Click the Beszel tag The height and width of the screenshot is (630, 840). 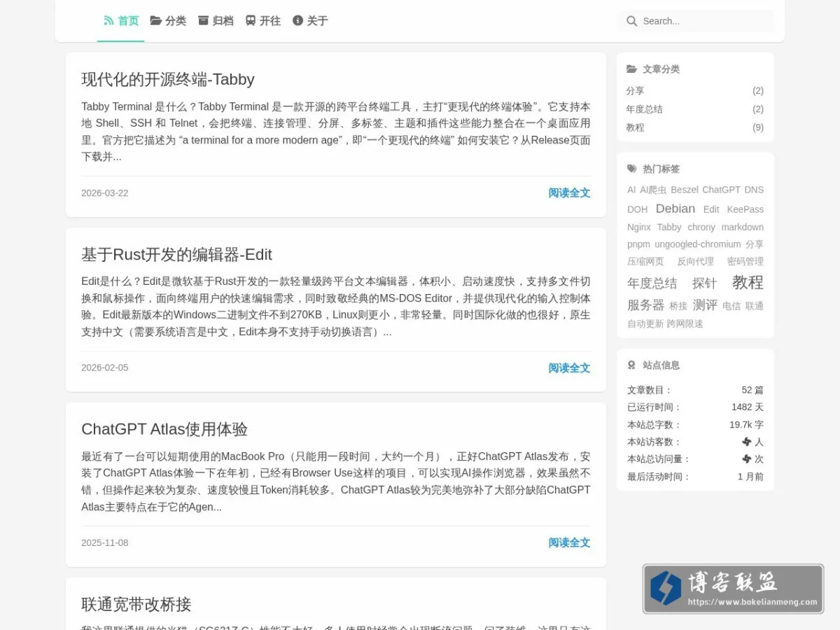point(685,190)
